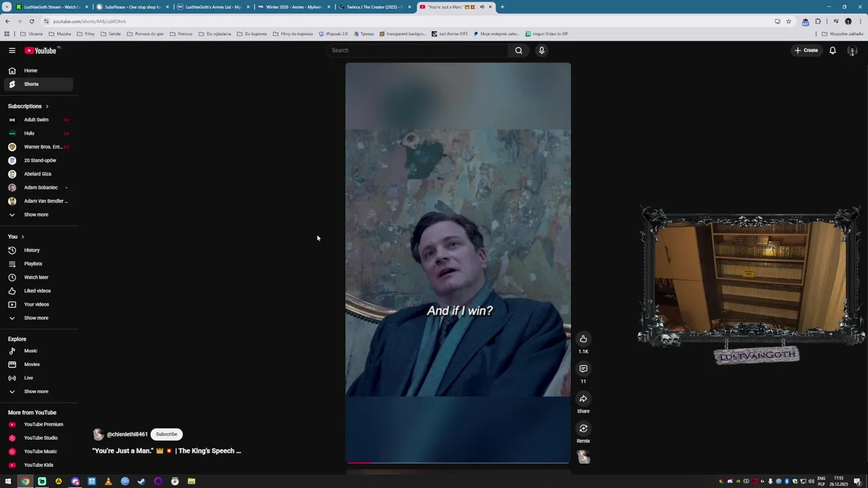Switch to Twórca / The Creator tab
868x488 pixels.
[374, 7]
